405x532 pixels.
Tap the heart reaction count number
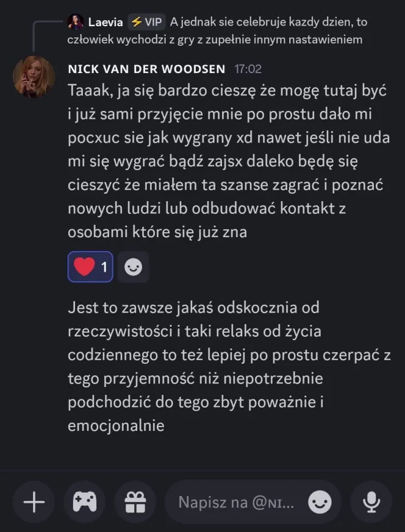pyautogui.click(x=104, y=267)
